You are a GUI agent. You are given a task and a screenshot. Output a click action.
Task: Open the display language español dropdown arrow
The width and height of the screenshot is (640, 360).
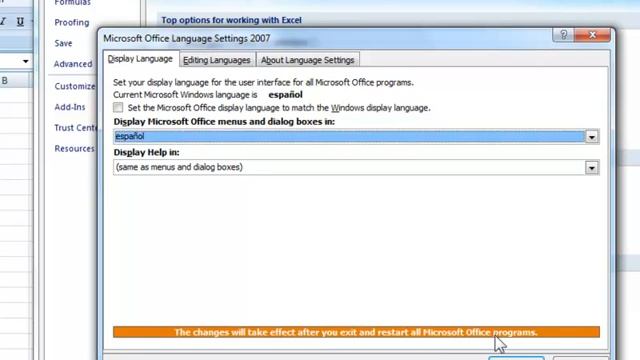(x=591, y=137)
